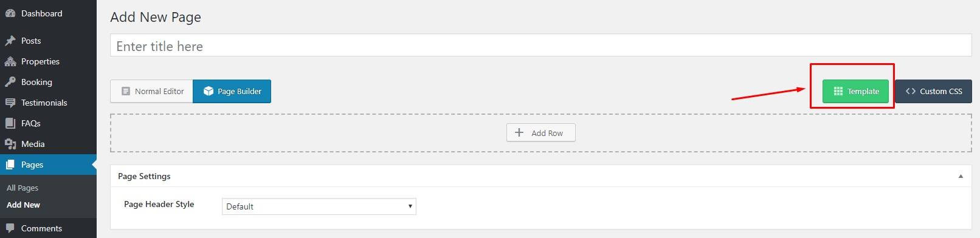Click the FAQs book icon
980x238 pixels.
(x=10, y=123)
